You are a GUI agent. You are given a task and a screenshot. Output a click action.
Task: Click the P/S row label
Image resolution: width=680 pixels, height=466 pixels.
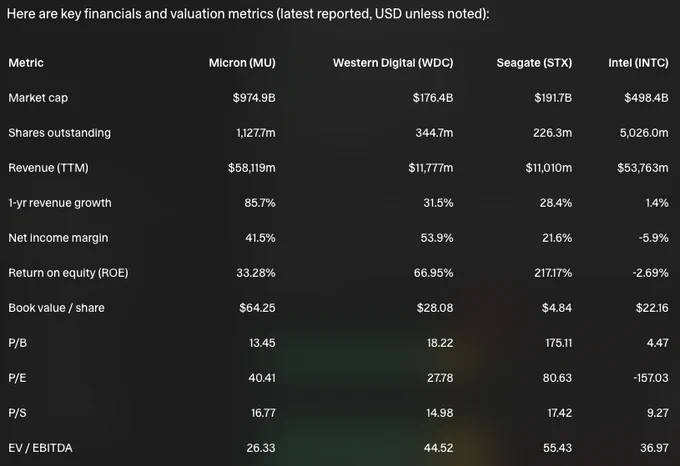click(x=17, y=413)
